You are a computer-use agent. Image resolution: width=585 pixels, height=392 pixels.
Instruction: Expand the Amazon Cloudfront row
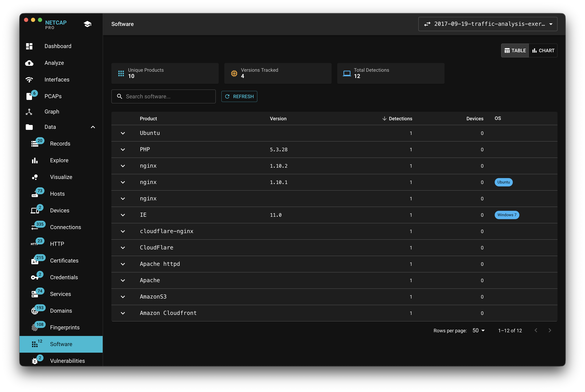click(123, 313)
